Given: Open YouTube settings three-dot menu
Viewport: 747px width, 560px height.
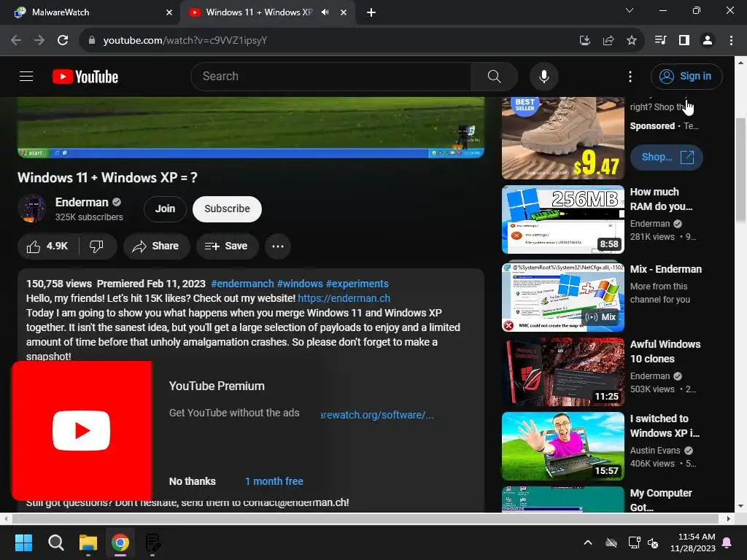Looking at the screenshot, I should click(x=630, y=76).
